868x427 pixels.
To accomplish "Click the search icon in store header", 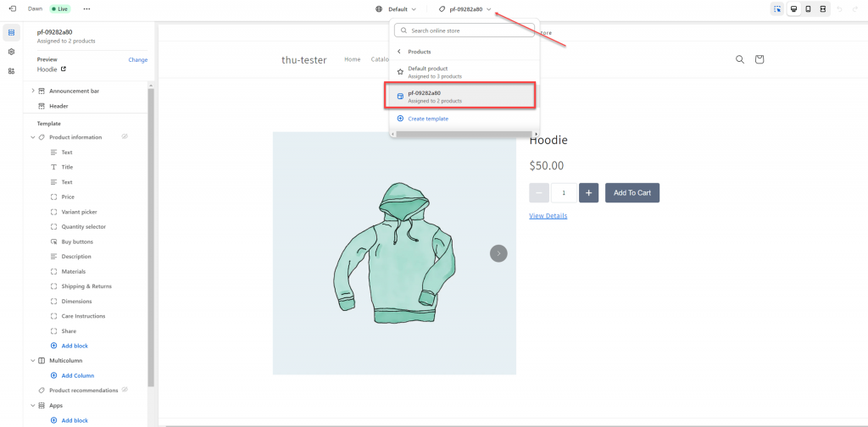I will click(740, 59).
